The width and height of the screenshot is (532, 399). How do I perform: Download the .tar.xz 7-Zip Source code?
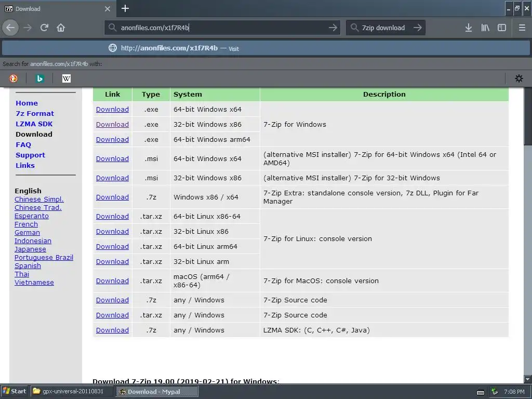click(112, 315)
